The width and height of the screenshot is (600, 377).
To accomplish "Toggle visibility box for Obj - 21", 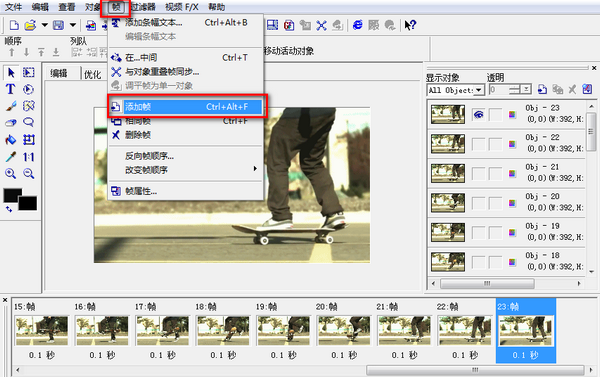I will (478, 174).
